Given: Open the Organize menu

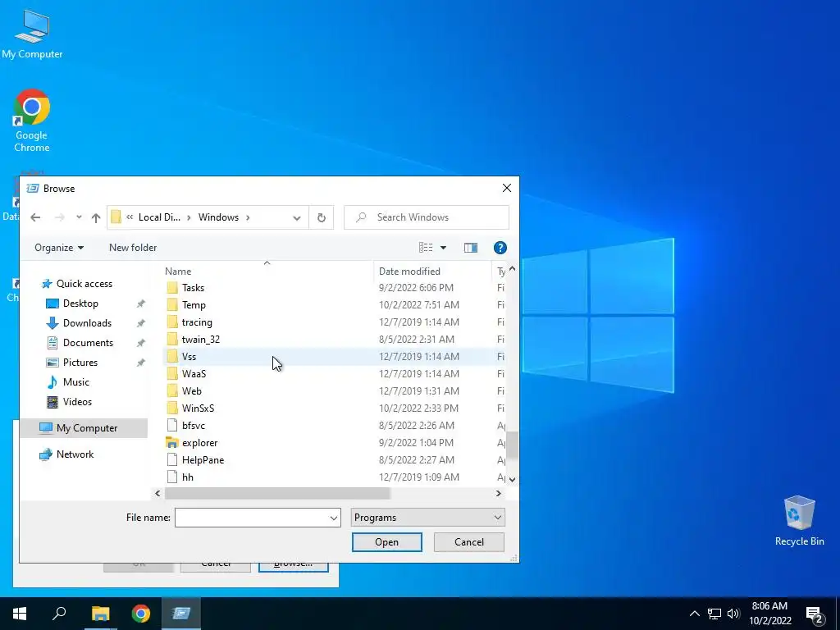Looking at the screenshot, I should [x=59, y=248].
